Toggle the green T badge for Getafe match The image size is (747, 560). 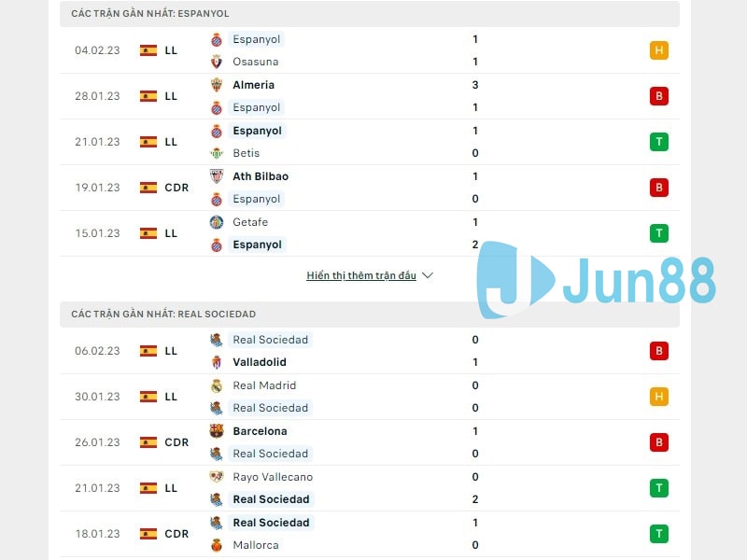[659, 233]
